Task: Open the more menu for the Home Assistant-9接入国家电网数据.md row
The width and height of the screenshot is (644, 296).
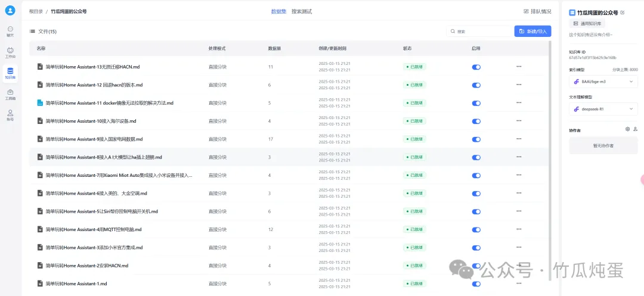Action: 519,139
